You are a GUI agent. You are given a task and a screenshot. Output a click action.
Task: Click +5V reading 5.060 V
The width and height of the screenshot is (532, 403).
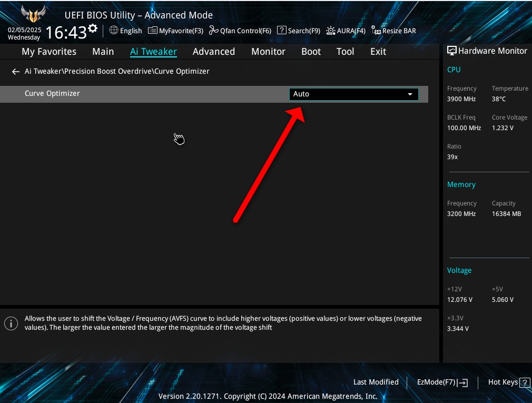[x=503, y=300]
